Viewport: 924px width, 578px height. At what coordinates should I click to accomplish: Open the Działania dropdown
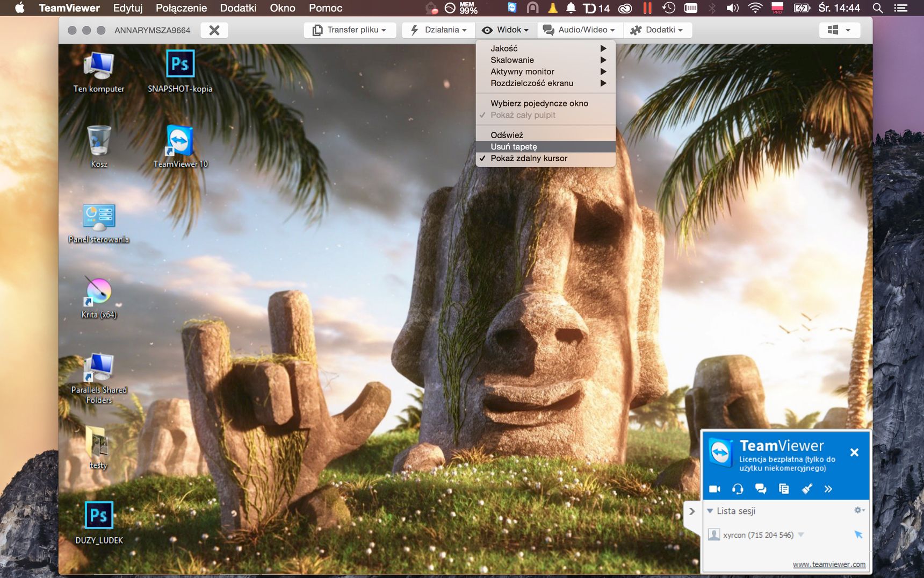coord(438,30)
